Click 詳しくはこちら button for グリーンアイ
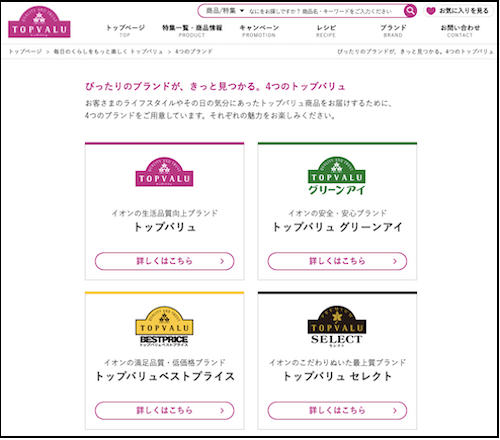Image resolution: width=500 pixels, height=440 pixels. click(337, 261)
